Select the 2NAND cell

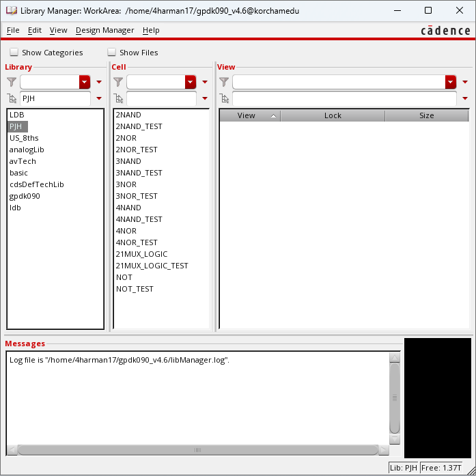tap(128, 115)
